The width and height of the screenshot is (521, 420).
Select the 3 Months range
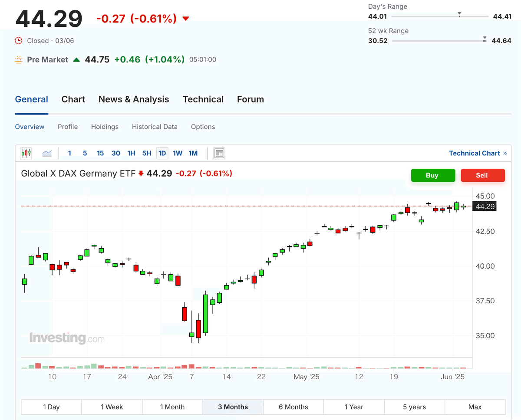pos(233,407)
